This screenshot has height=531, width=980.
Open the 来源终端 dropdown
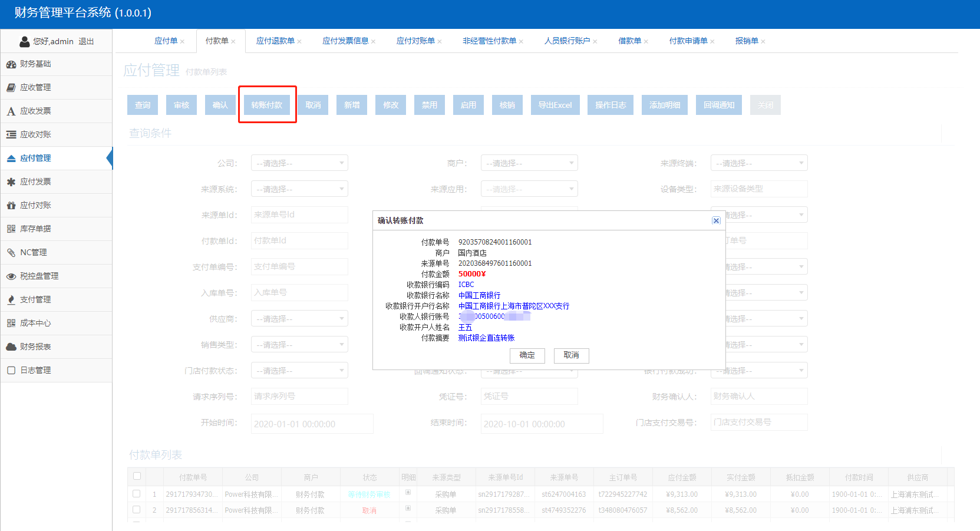tap(759, 163)
